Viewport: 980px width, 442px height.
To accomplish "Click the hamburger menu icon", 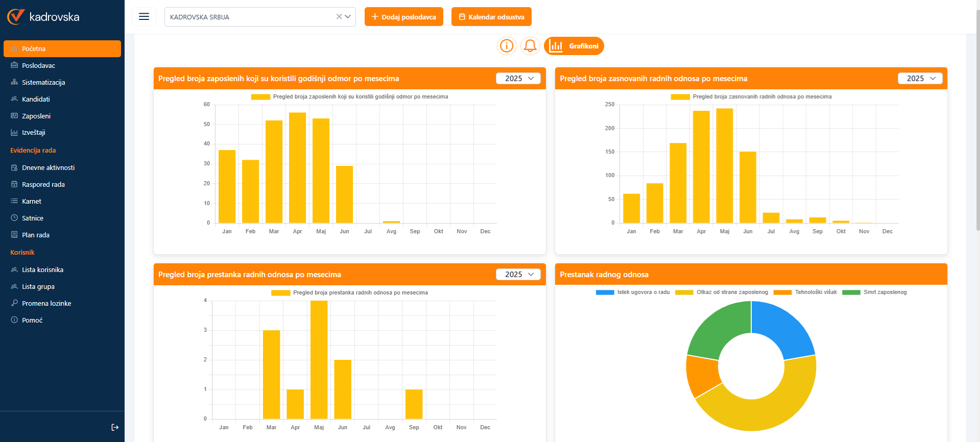I will click(x=144, y=17).
